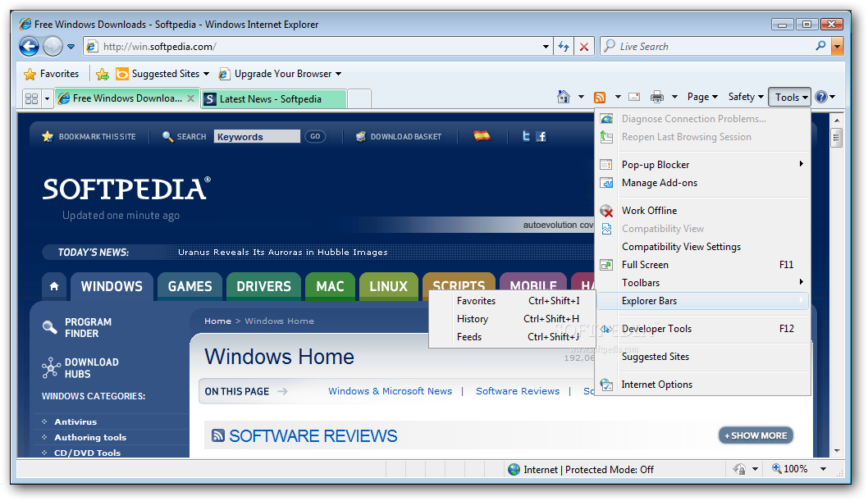The image size is (868, 501).
Task: Expand the Toolbars submenu
Action: click(x=702, y=283)
